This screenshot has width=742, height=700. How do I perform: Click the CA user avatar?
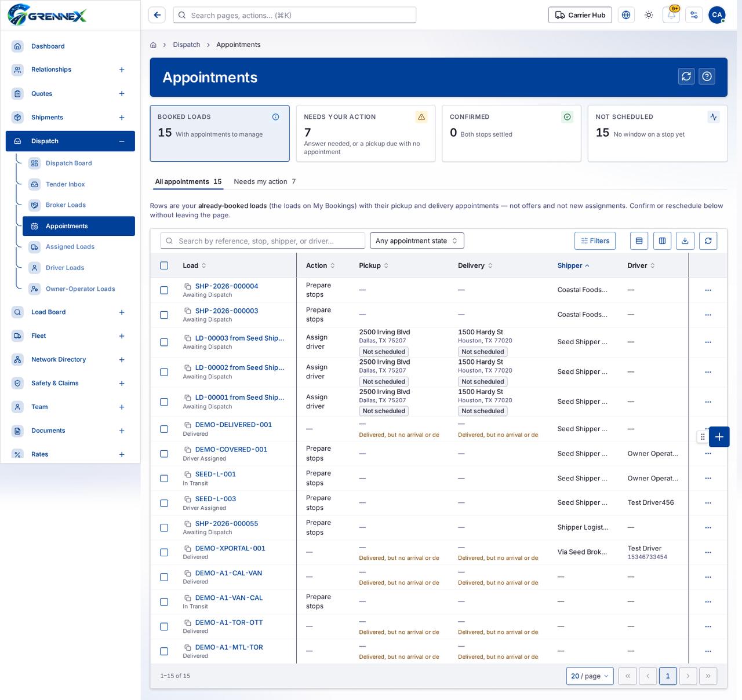pos(717,15)
